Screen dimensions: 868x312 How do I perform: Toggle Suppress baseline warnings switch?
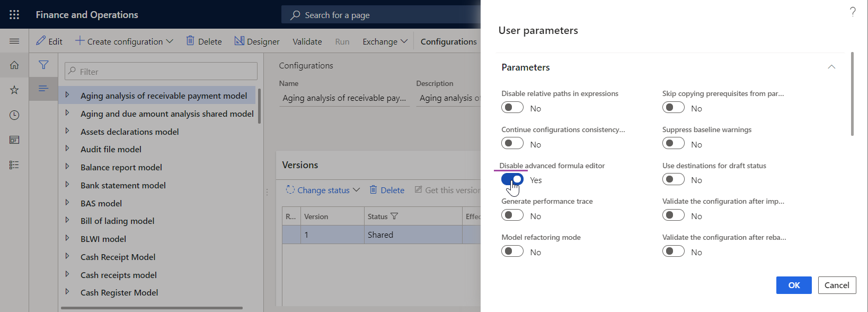coord(674,143)
